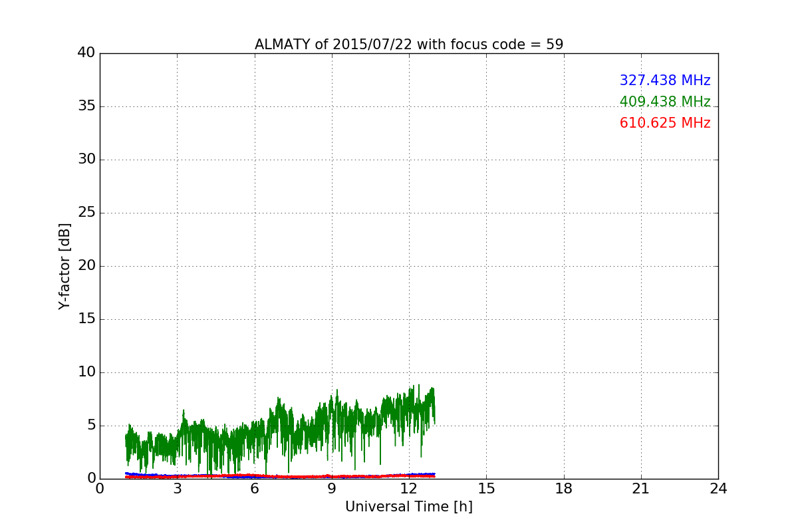
Task: Click the 'Universal Time [h]' axis label
Action: pos(409,507)
